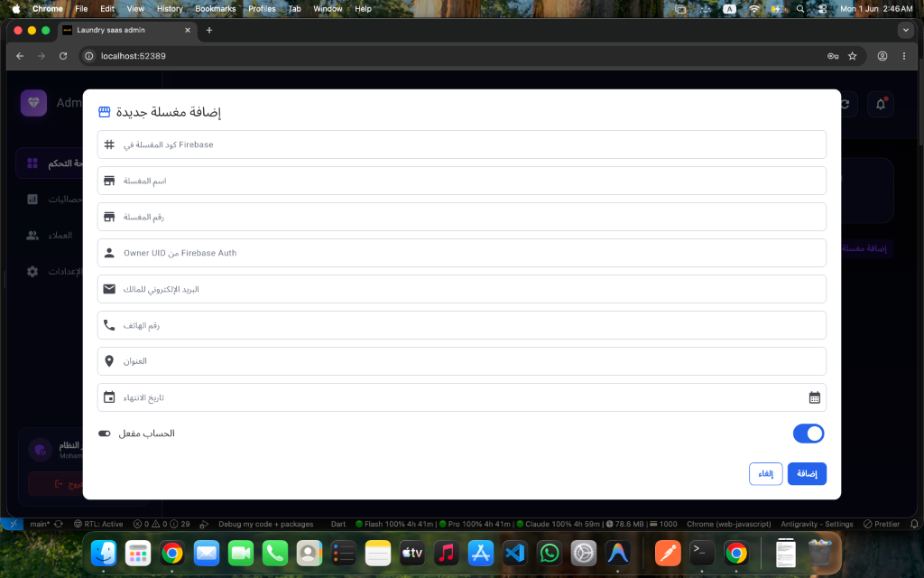Open Terminal from the dock
Screen dimensions: 924x578
[x=702, y=554]
